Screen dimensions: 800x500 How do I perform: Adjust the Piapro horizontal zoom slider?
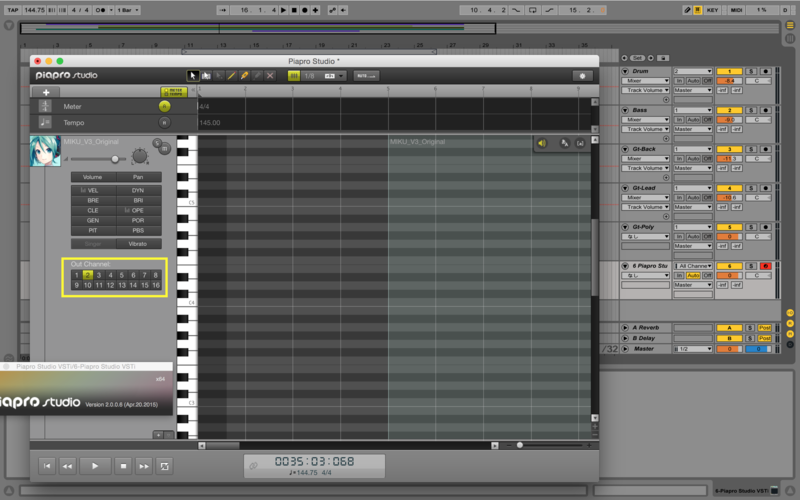[x=519, y=445]
